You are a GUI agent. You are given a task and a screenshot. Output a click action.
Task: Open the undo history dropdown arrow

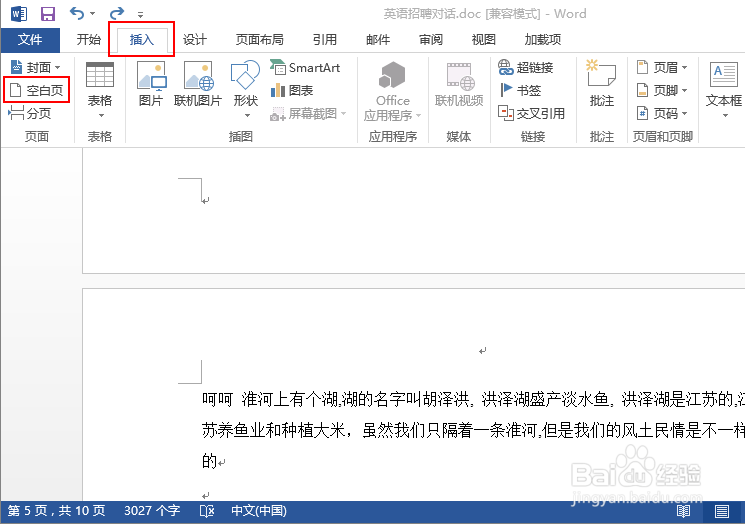(92, 13)
